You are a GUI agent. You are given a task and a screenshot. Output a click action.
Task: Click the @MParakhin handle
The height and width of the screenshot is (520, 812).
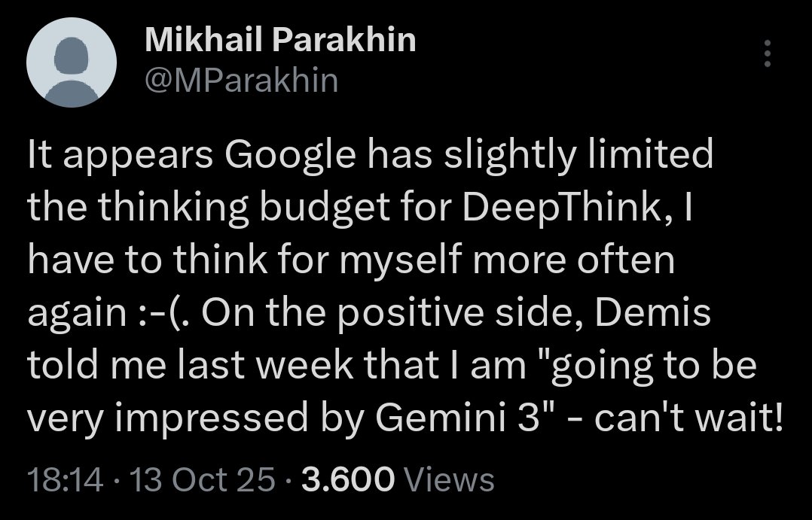(240, 79)
